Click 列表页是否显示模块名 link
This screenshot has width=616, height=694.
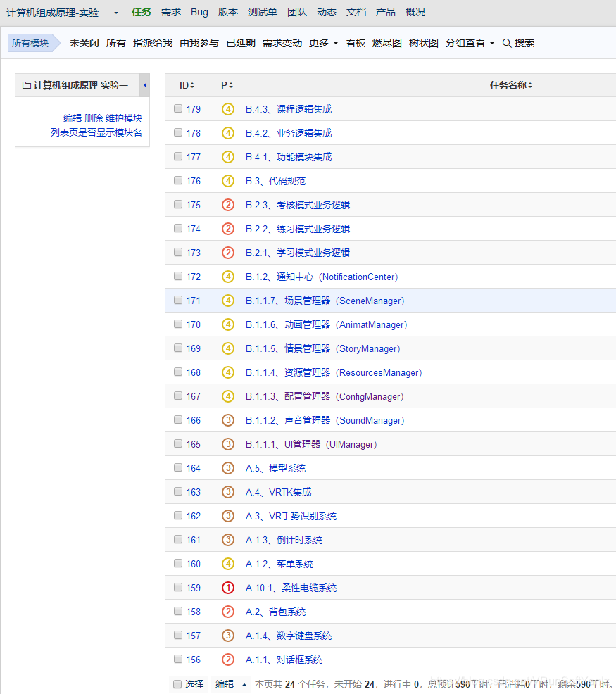click(96, 132)
